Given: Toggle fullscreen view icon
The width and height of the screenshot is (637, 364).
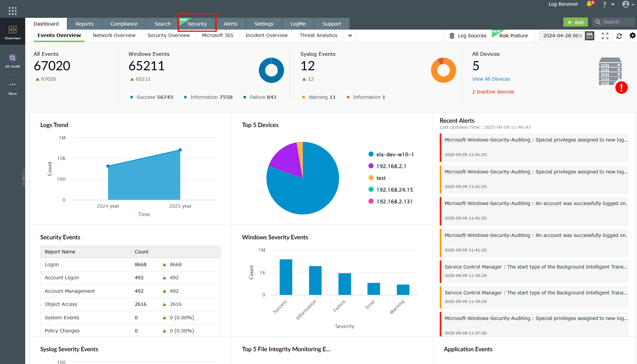Looking at the screenshot, I should click(605, 36).
